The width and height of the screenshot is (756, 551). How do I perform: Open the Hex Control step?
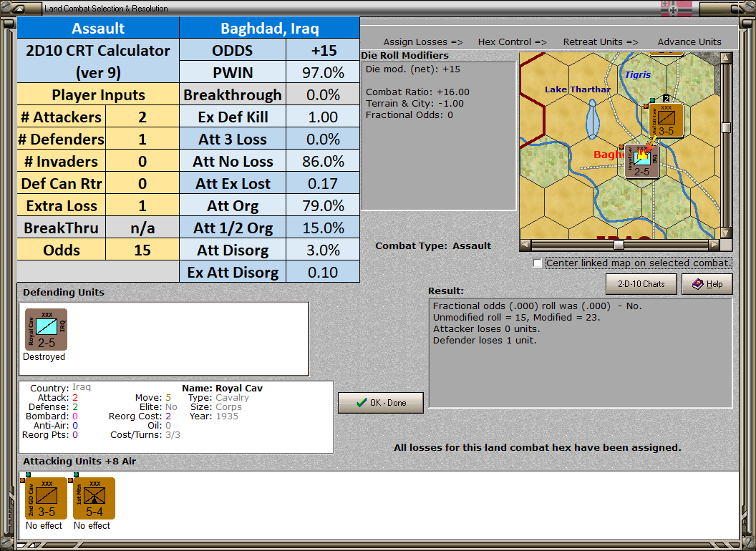tap(512, 42)
